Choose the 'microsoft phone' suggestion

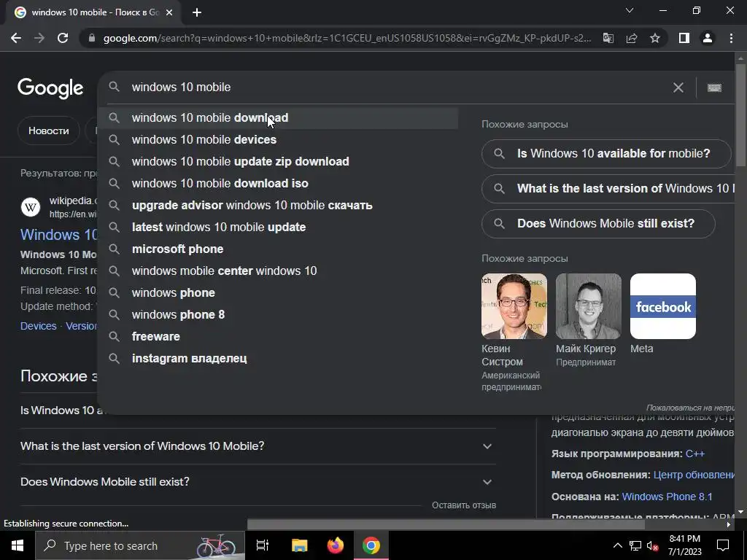pos(278,249)
